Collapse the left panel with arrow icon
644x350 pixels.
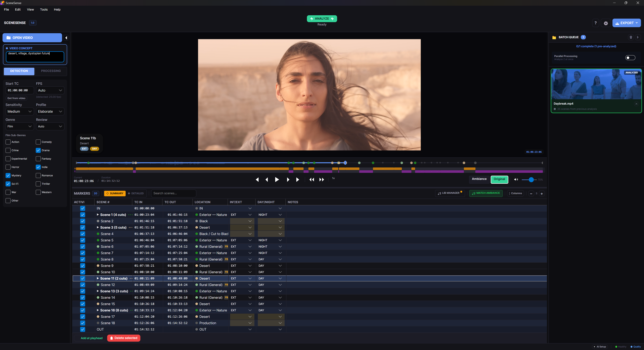point(66,38)
